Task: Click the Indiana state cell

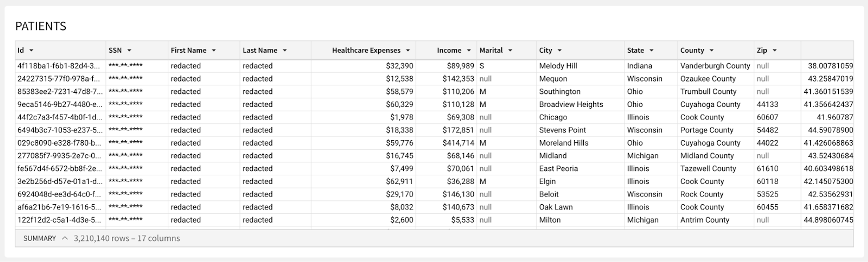Action: 651,66
